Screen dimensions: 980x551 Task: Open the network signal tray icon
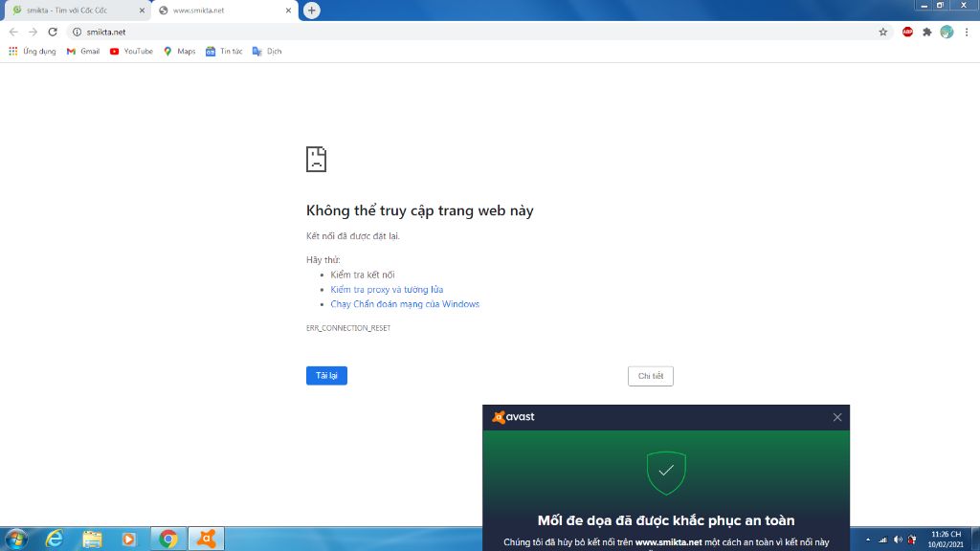click(x=882, y=540)
